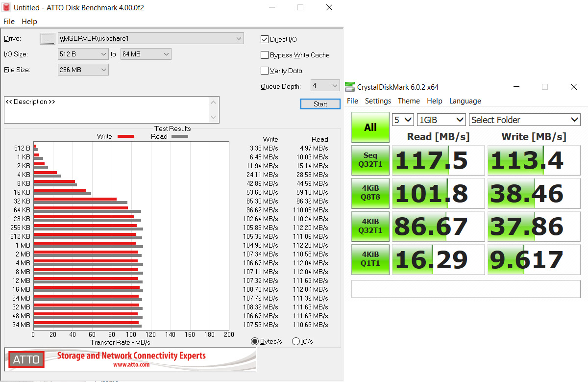Click the 4KiB Q8T8 read result 101.8

[x=439, y=193]
